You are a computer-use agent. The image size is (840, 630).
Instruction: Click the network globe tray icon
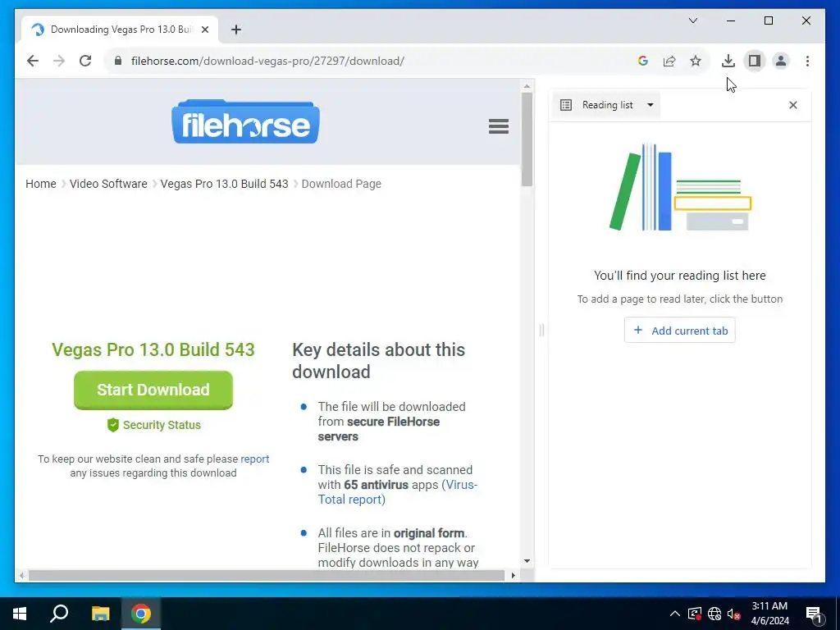point(714,614)
